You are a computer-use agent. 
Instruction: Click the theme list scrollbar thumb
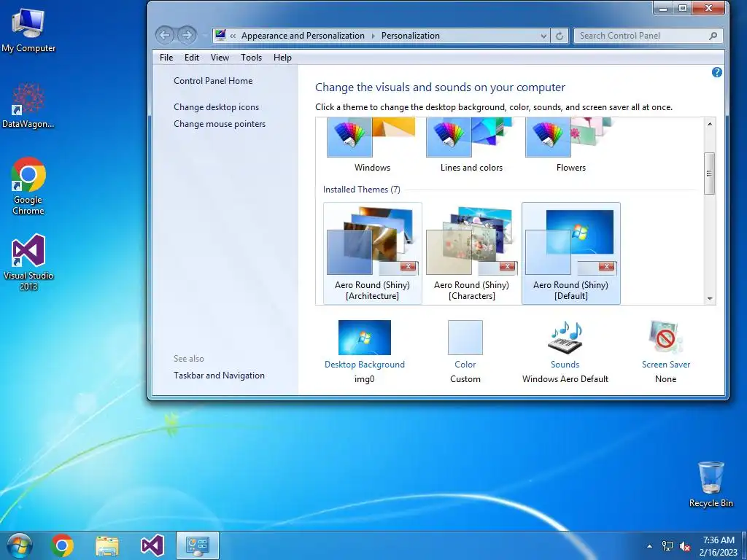(x=709, y=174)
